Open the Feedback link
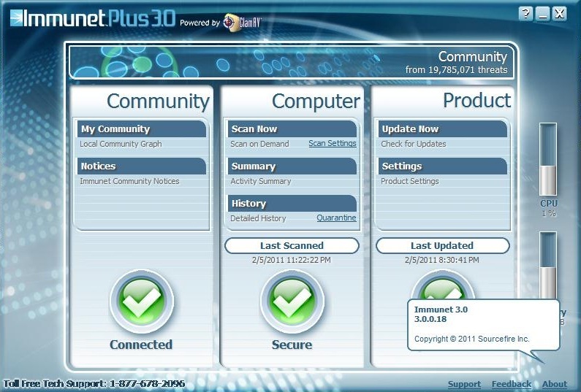 click(x=512, y=384)
